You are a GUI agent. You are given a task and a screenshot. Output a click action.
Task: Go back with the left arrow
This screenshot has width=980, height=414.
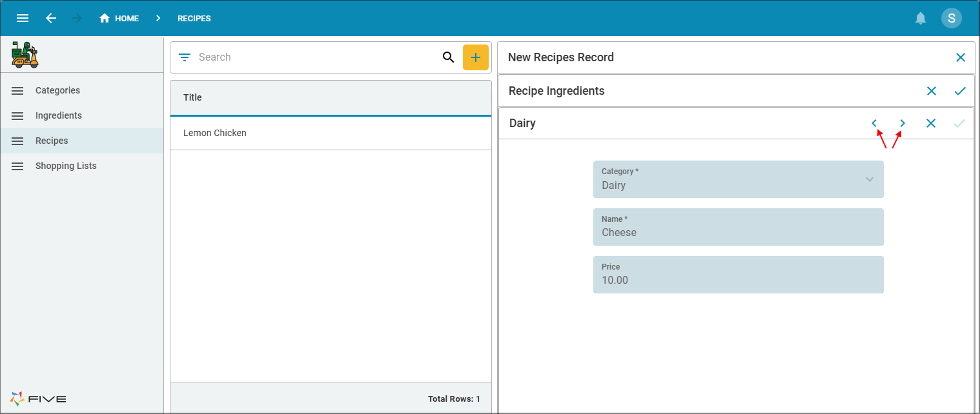pyautogui.click(x=51, y=18)
